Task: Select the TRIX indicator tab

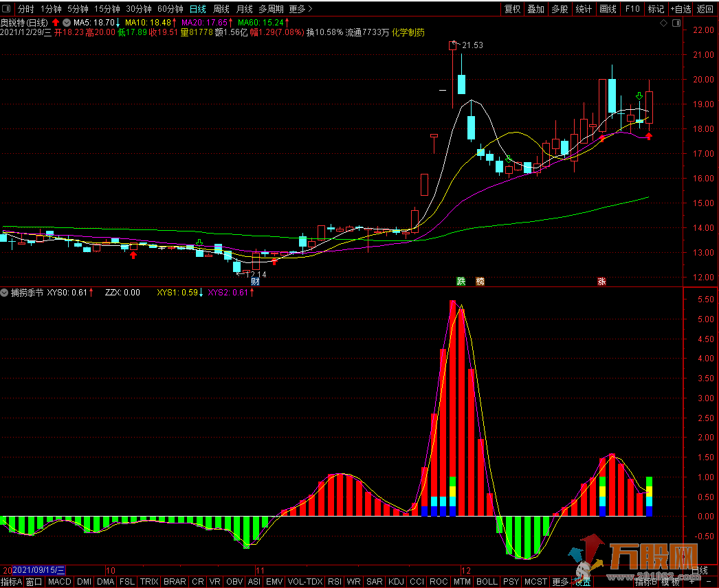Action: [x=149, y=582]
